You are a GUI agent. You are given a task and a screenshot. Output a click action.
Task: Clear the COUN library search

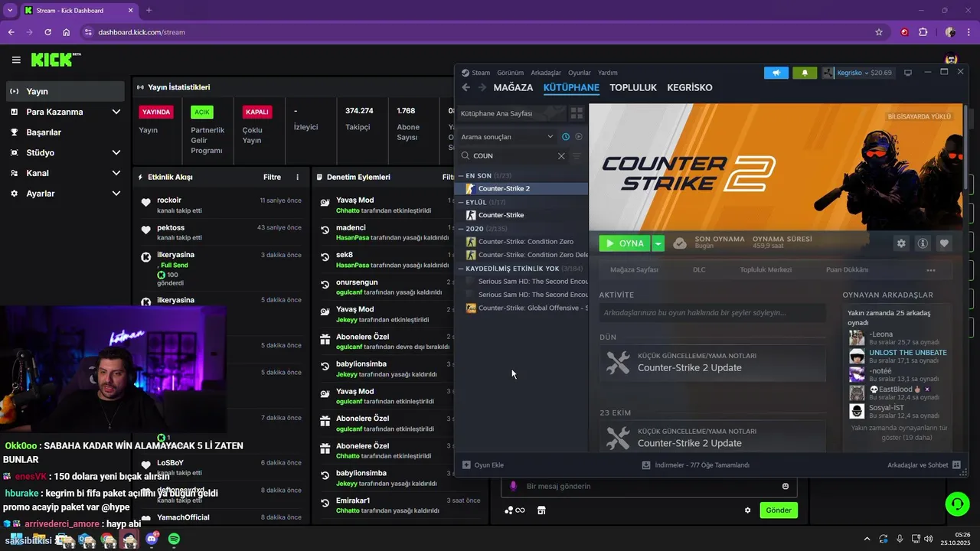click(x=561, y=155)
